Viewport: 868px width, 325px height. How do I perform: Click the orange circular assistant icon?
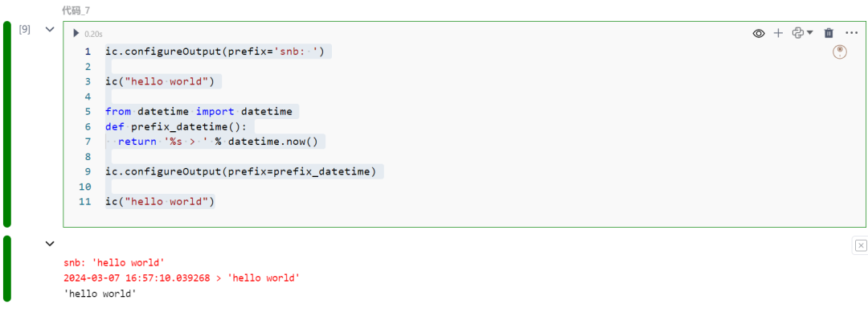click(x=840, y=51)
